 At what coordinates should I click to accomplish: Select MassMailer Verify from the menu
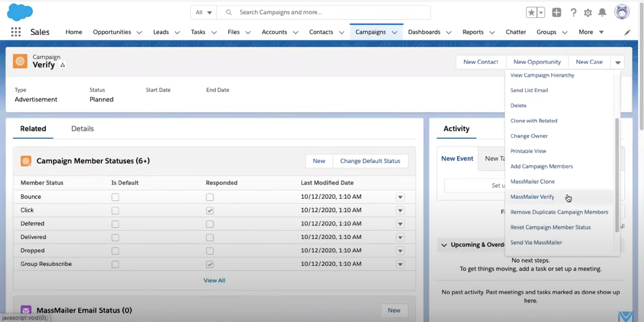point(532,197)
